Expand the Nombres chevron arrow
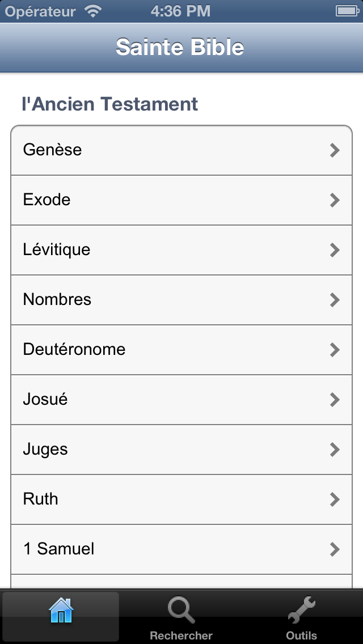 (x=335, y=300)
